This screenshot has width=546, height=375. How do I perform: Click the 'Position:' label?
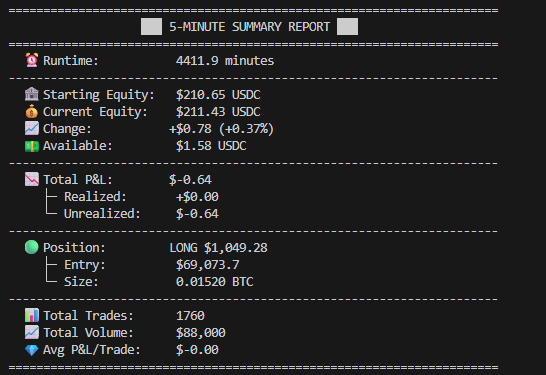74,248
